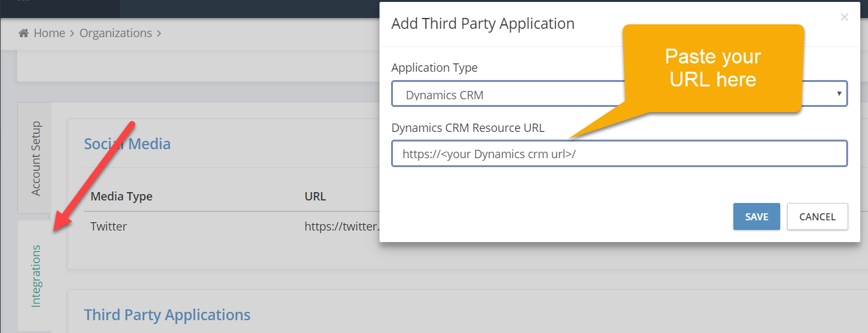Go to Organizations breadcrumb link

point(115,33)
